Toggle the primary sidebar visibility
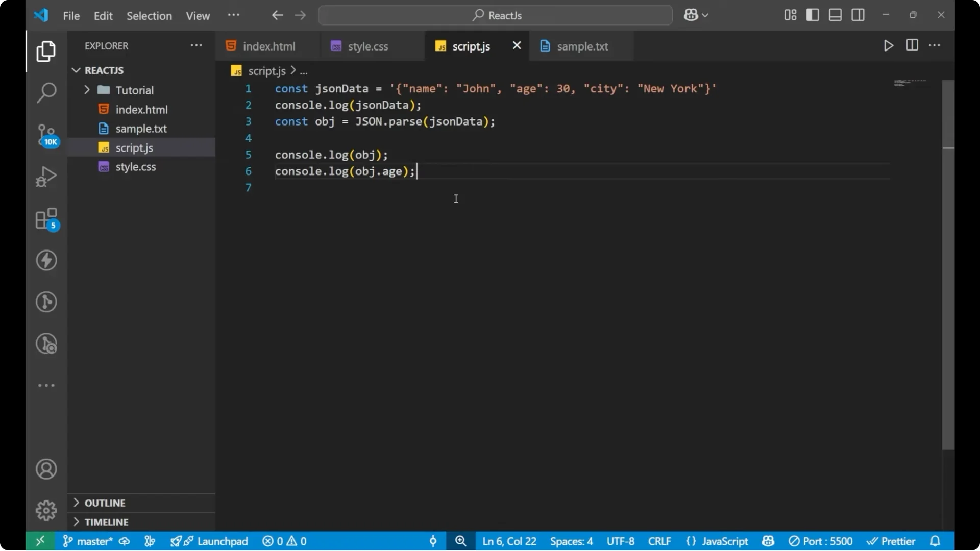 (812, 15)
